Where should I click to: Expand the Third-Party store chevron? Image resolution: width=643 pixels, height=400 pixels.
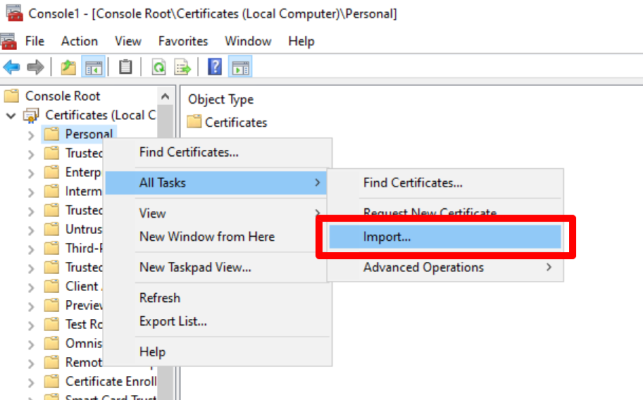(x=31, y=249)
